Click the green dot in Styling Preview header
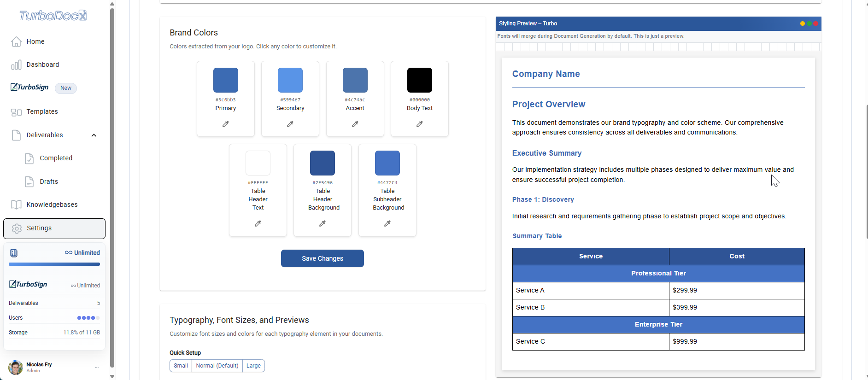The height and width of the screenshot is (380, 868). [809, 23]
